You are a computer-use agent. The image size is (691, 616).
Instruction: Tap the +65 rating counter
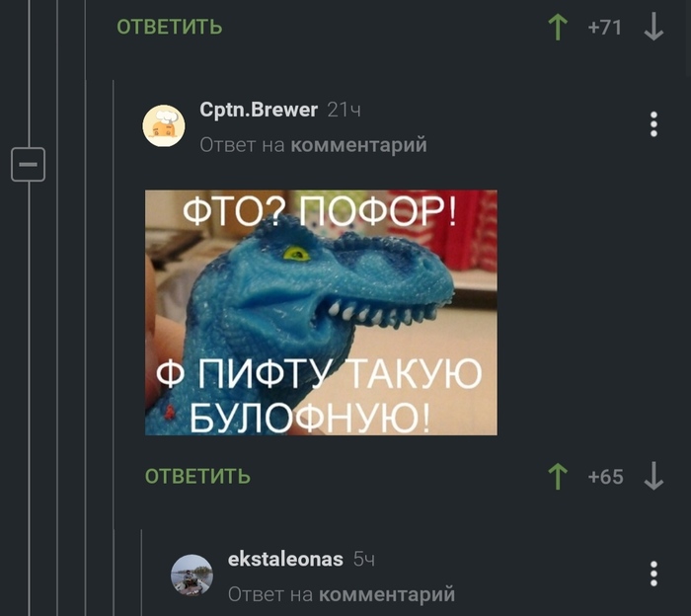point(605,477)
